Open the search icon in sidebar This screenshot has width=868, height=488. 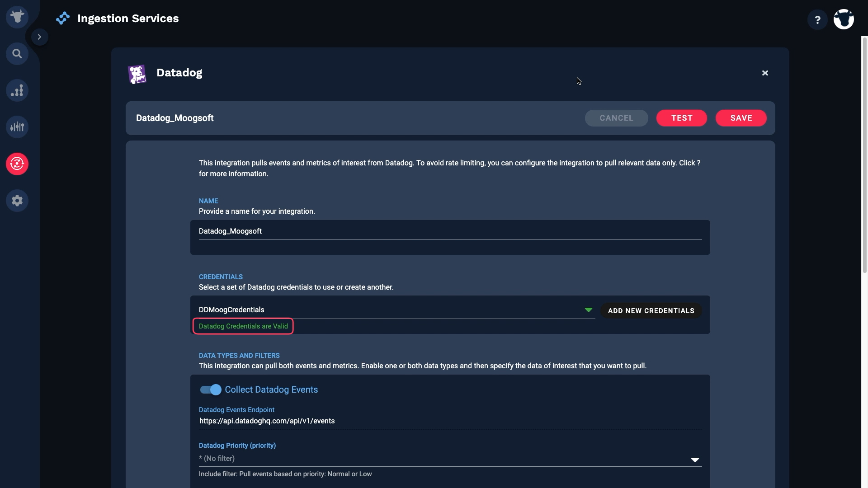pyautogui.click(x=17, y=54)
